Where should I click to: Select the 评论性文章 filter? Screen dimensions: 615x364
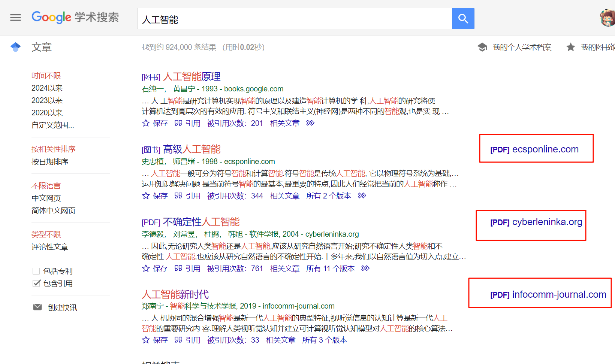pyautogui.click(x=50, y=246)
